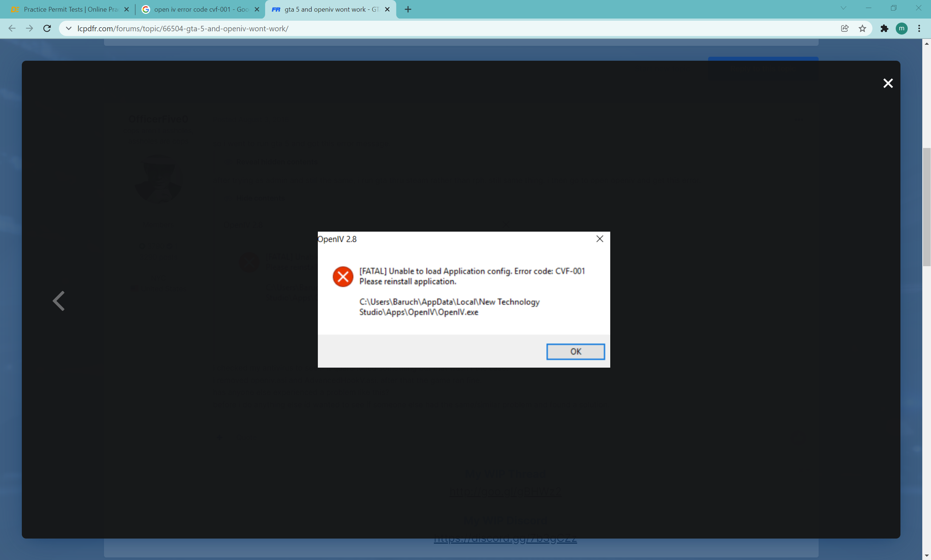931x560 pixels.
Task: Close the Practice Permit Tests tab
Action: click(127, 9)
